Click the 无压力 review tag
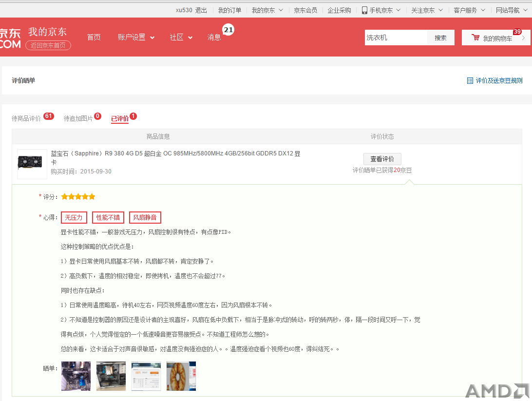 coord(74,217)
